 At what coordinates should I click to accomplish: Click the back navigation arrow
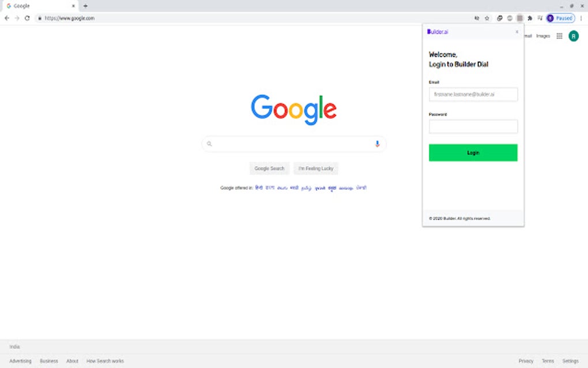6,18
